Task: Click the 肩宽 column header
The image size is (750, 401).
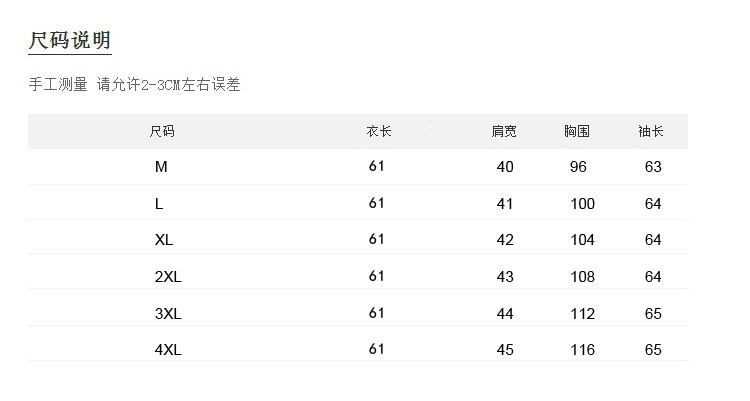Action: click(504, 131)
